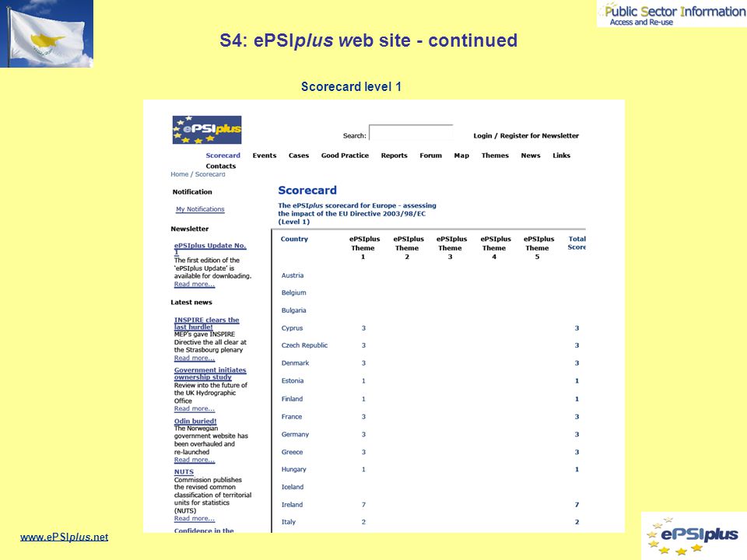
Task: Click the Home breadcrumb link
Action: pos(180,174)
